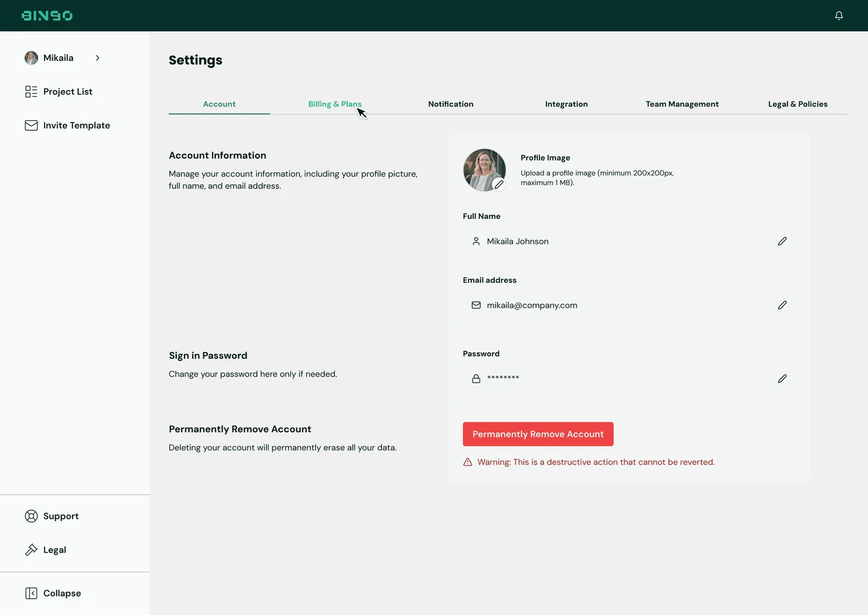Edit Full Name with pencil icon

click(782, 241)
